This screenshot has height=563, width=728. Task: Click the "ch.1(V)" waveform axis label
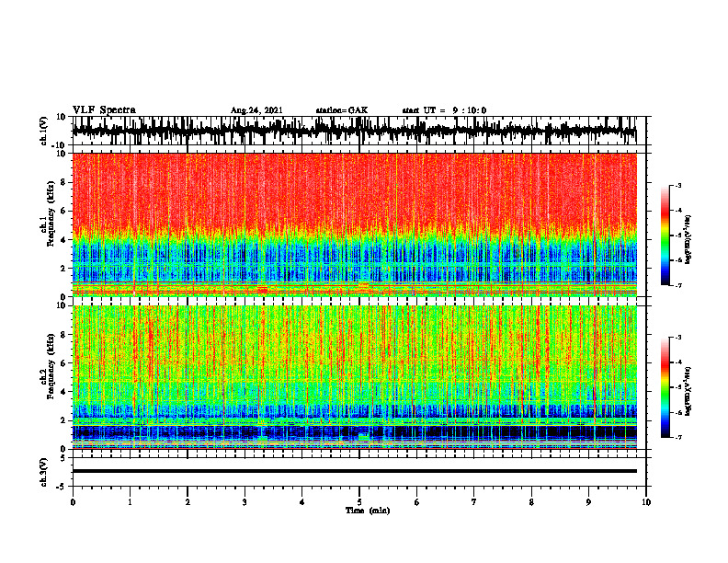click(42, 131)
